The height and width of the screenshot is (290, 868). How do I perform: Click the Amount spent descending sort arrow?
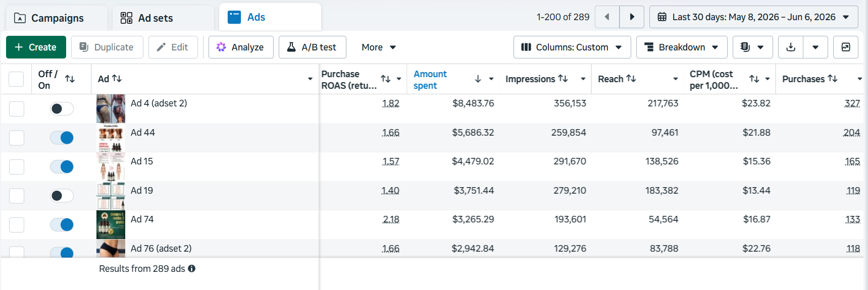click(x=478, y=79)
